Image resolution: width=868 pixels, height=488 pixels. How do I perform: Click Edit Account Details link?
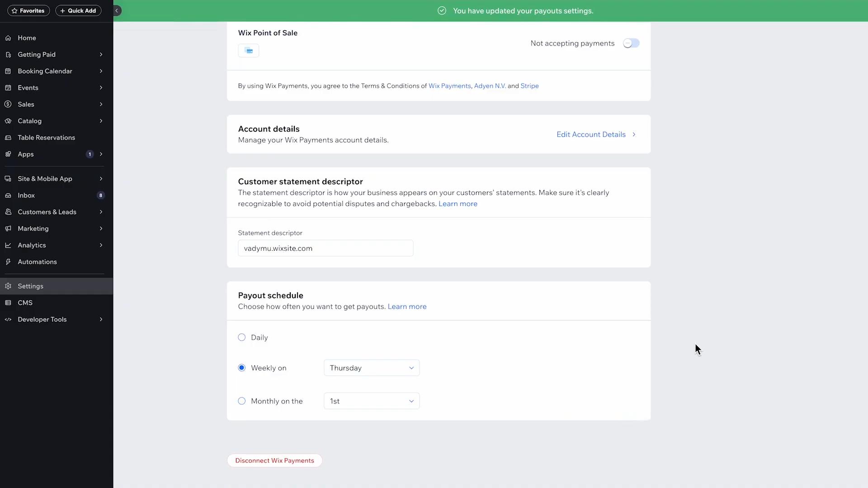[x=591, y=135]
